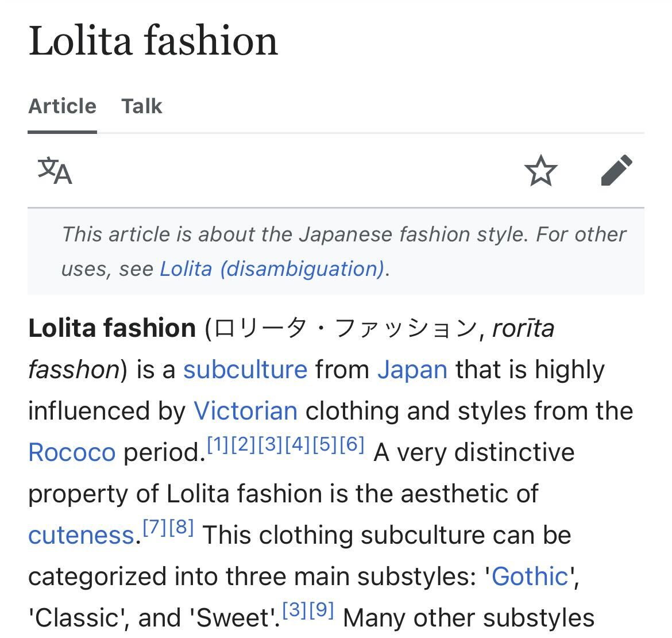This screenshot has width=672, height=638.
Task: Tap citation [9] after Sweet
Action: [322, 609]
